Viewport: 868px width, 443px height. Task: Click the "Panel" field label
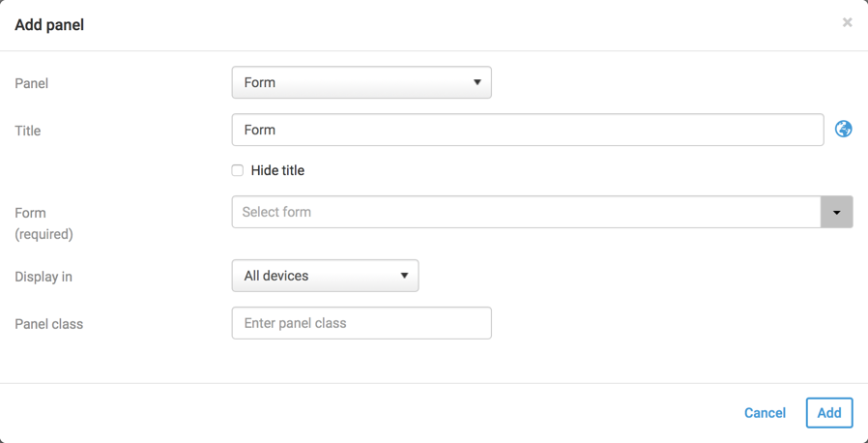tap(32, 83)
